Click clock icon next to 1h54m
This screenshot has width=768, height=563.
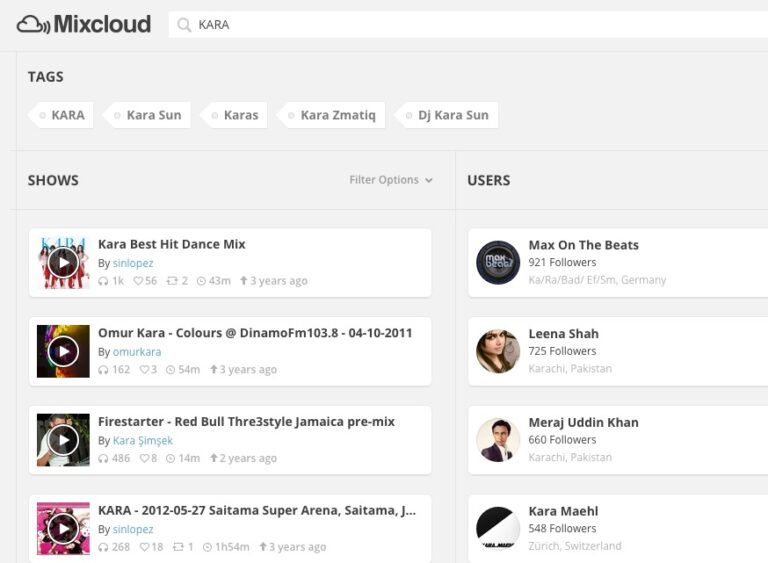(x=207, y=547)
